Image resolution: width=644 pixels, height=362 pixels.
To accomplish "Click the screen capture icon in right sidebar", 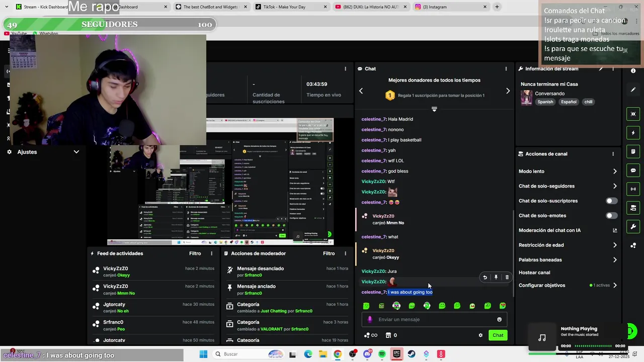I will click(x=633, y=114).
